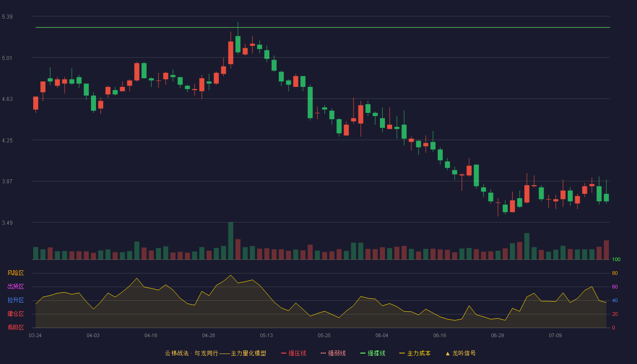The image size is (637, 364).
Task: Click the 5.39 price axis label
Action: [x=7, y=17]
